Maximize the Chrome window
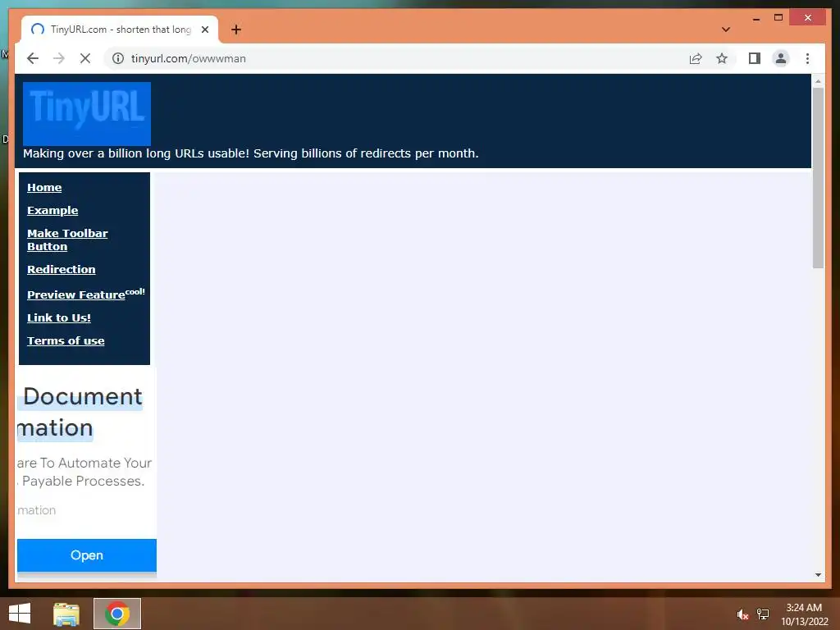840x630 pixels. tap(778, 18)
